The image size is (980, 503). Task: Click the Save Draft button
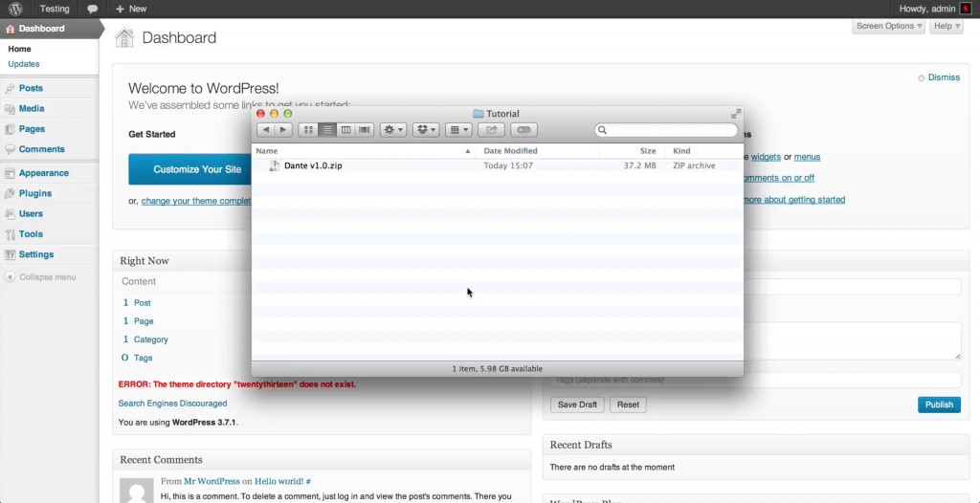click(x=577, y=405)
